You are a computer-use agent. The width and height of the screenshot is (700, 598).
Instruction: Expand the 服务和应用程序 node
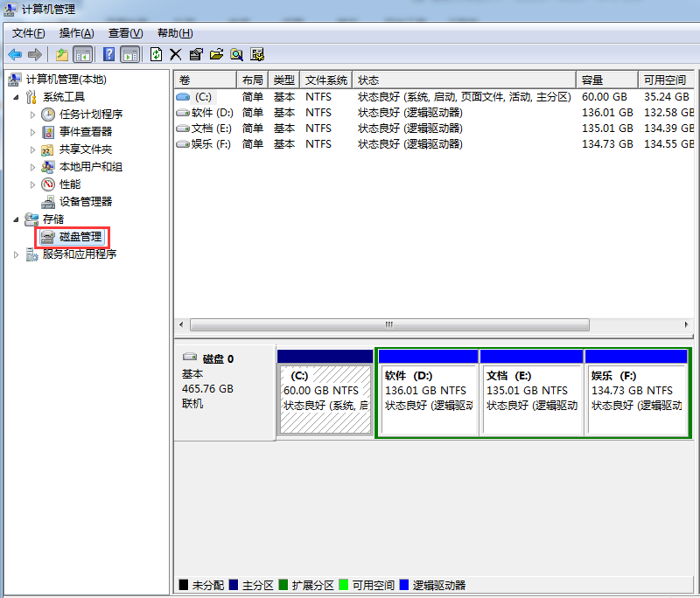(x=16, y=254)
